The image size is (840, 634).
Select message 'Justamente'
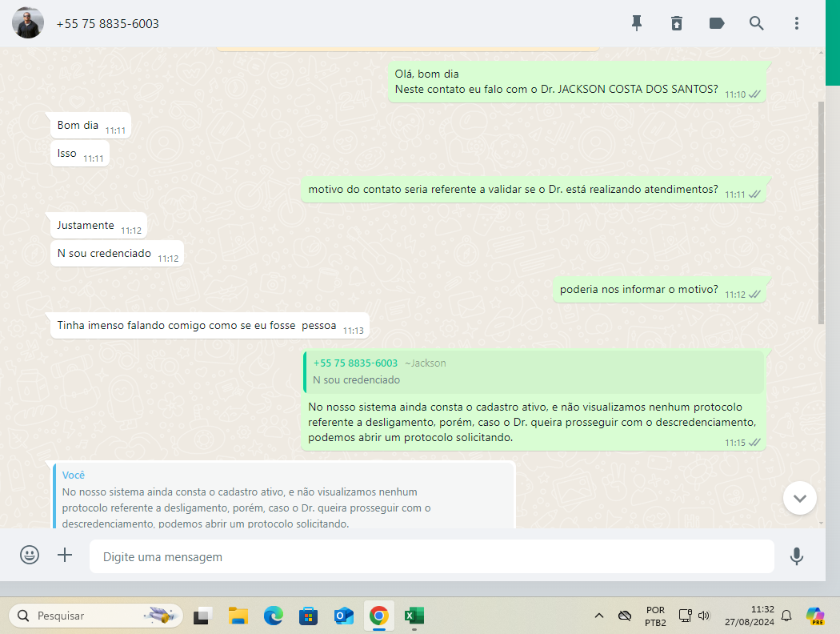tap(98, 226)
